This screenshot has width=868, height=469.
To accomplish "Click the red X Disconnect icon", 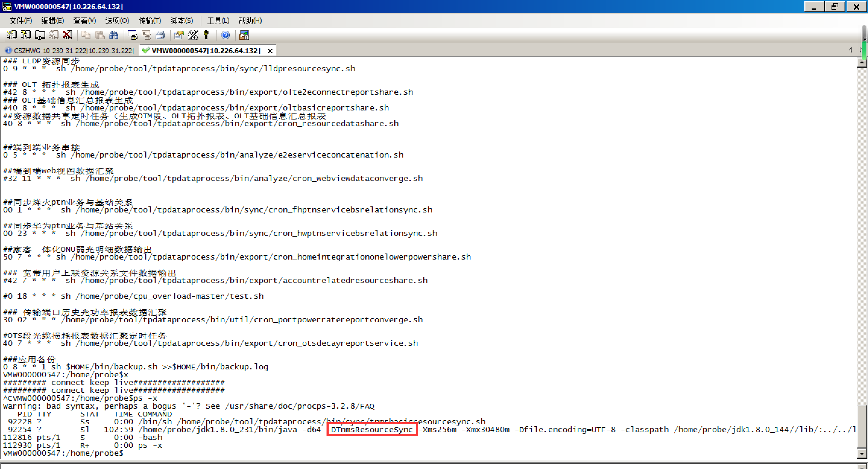I will pos(68,35).
